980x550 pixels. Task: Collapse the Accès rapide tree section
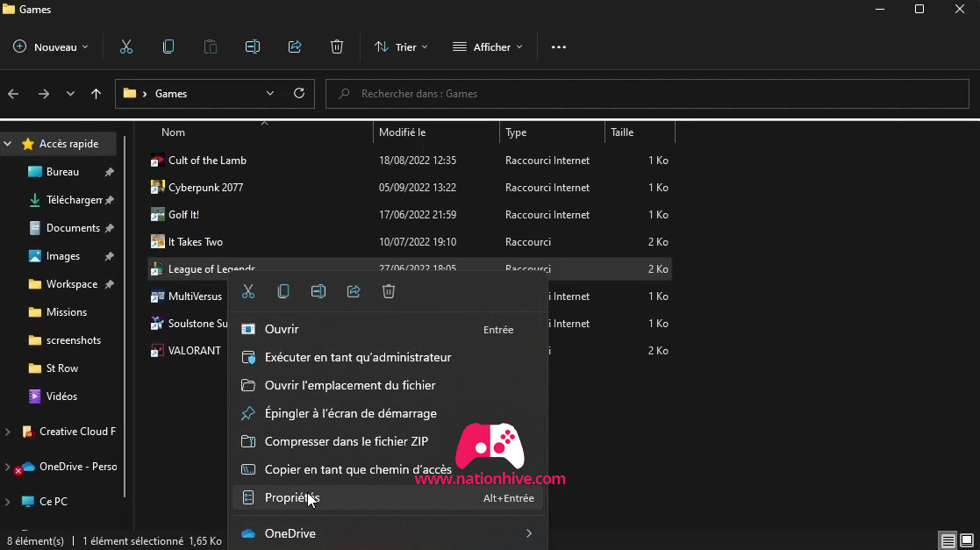pyautogui.click(x=8, y=144)
